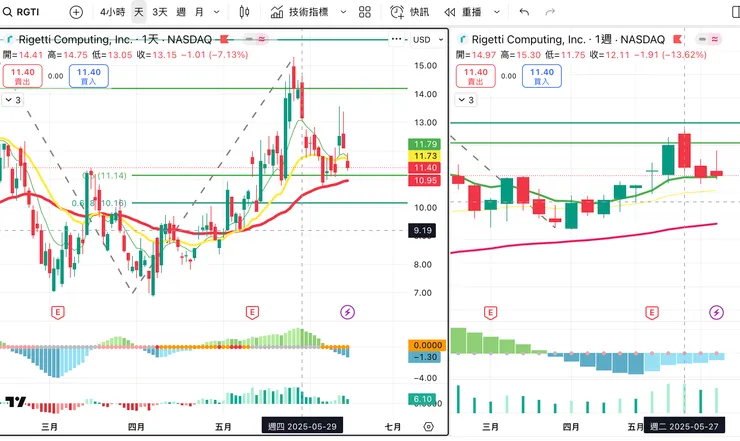Click the blue 11.40 買入 button on weekly chart
The height and width of the screenshot is (441, 740).
[542, 76]
